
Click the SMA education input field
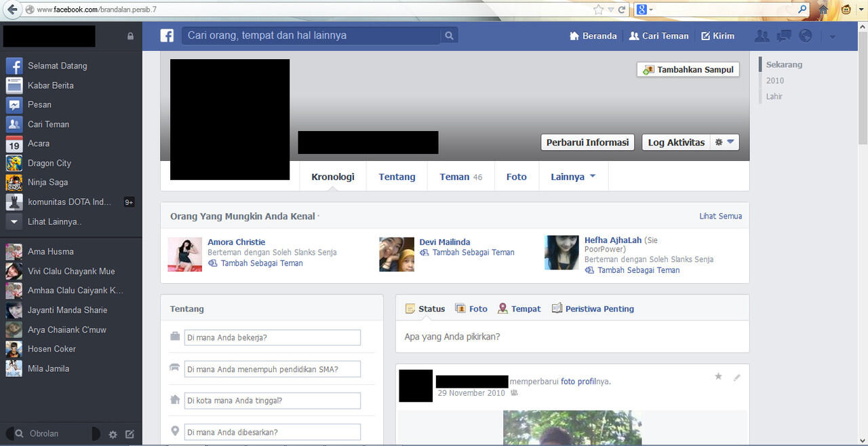coord(273,369)
